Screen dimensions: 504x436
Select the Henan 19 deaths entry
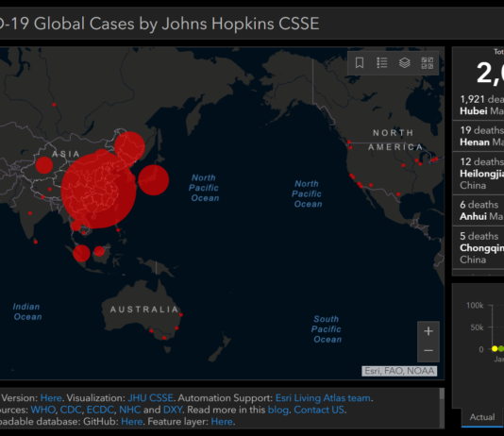pyautogui.click(x=479, y=136)
